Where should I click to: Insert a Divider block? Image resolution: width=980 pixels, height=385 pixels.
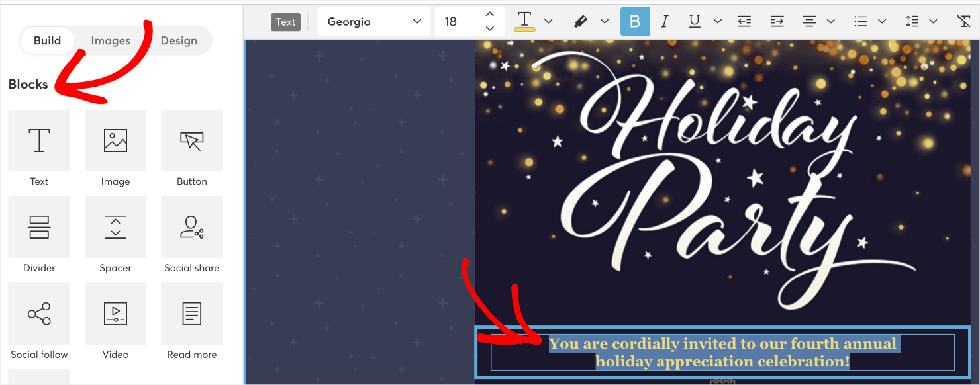tap(38, 227)
